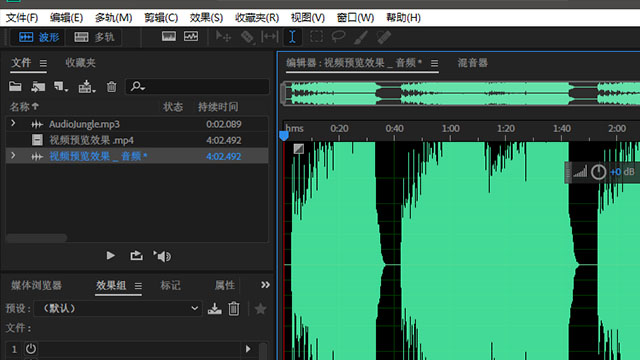Select the Spot Healing Brush tool
This screenshot has height=360, width=640.
click(x=384, y=37)
